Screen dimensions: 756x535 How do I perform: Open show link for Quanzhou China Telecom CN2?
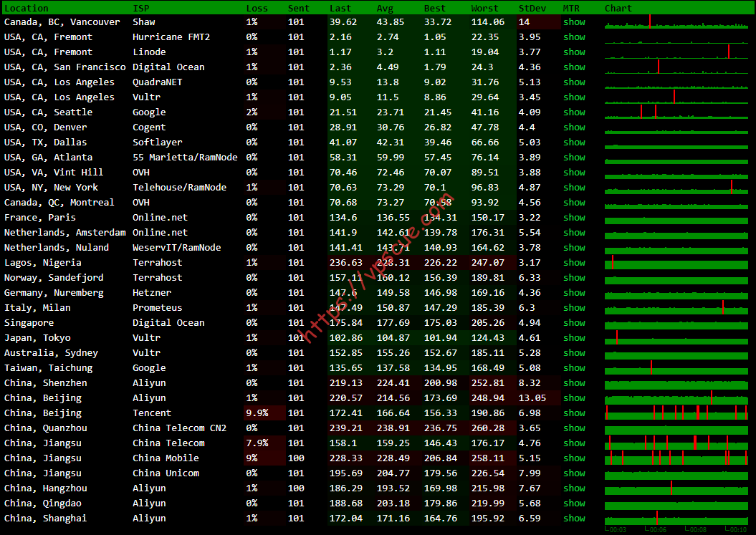click(x=574, y=428)
